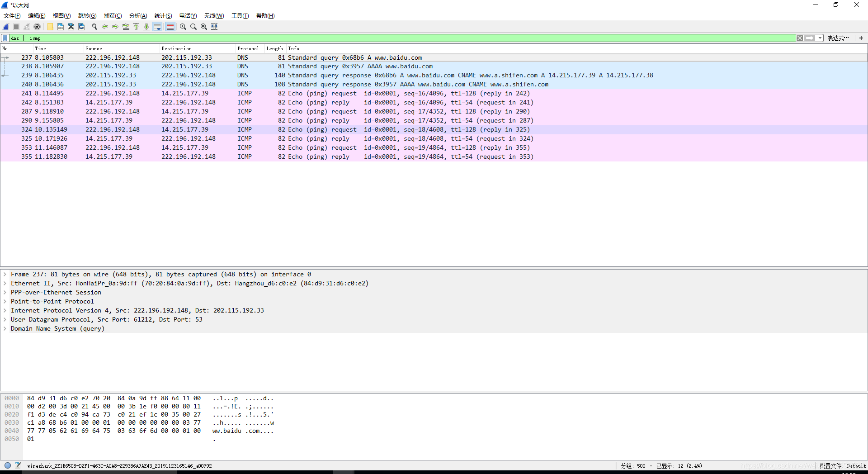
Task: Open the 编辑(E) menu
Action: pyautogui.click(x=37, y=16)
